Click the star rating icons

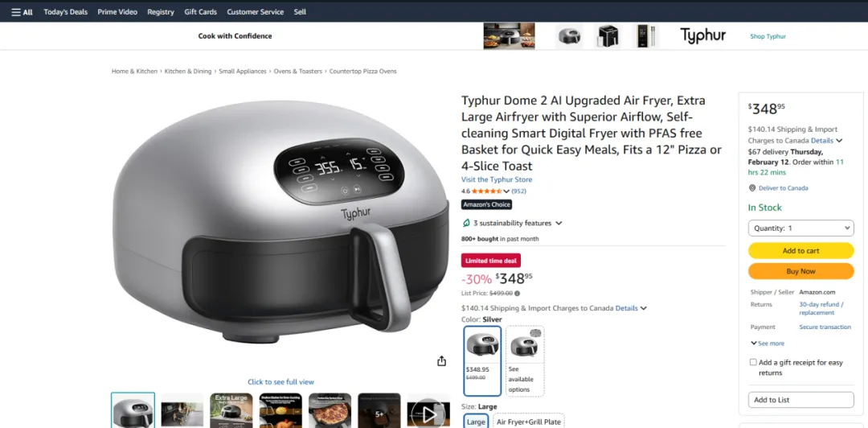click(486, 191)
